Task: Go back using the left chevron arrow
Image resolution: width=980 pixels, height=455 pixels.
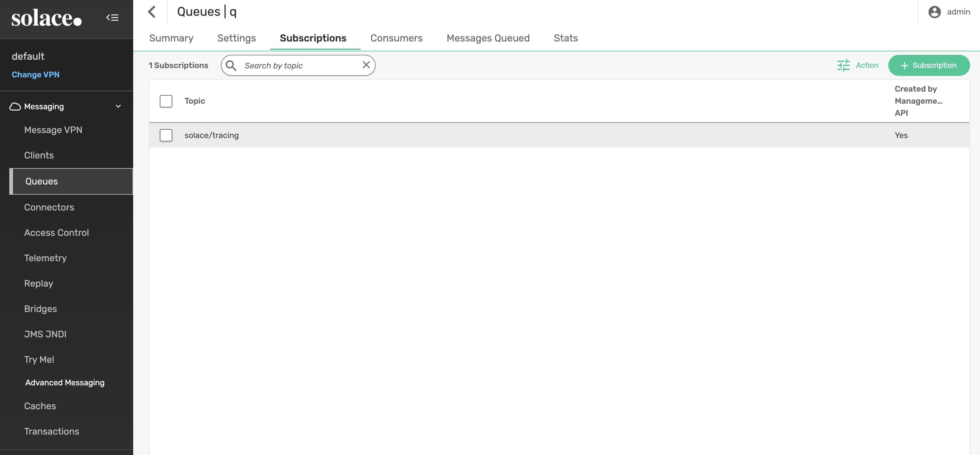Action: (152, 12)
